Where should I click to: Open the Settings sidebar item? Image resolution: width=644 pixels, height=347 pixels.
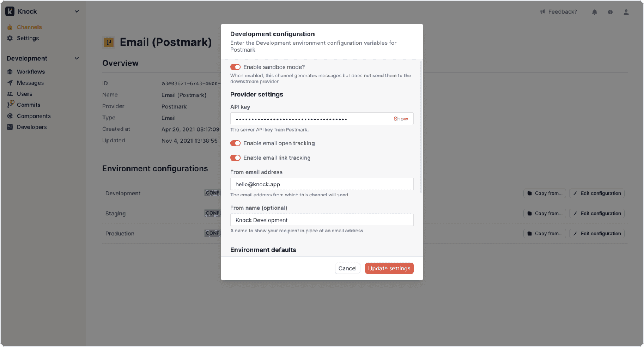click(28, 38)
